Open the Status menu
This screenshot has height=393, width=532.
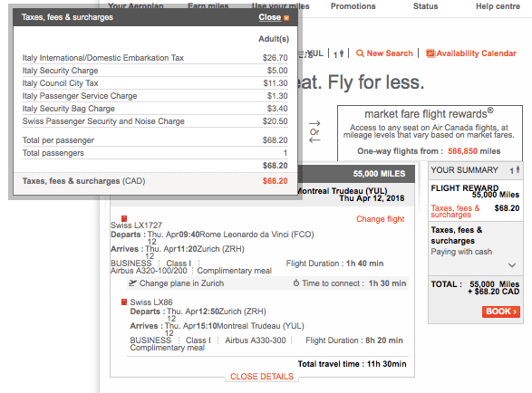pos(425,6)
